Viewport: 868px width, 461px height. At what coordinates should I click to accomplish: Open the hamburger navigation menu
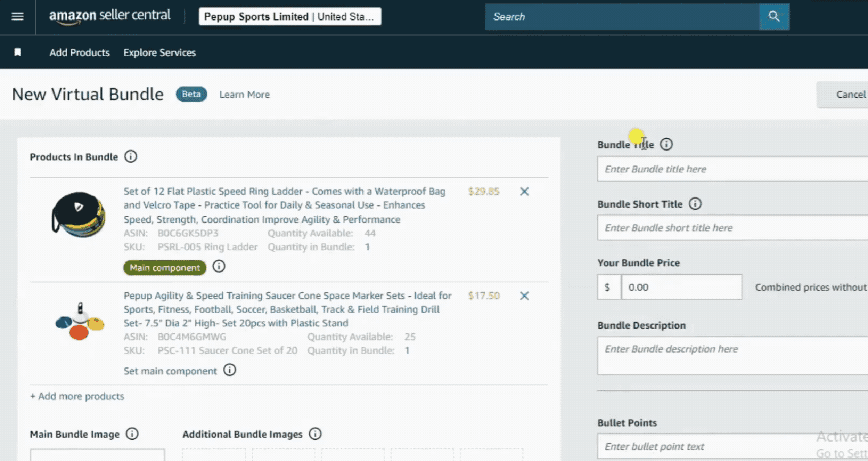click(x=17, y=16)
